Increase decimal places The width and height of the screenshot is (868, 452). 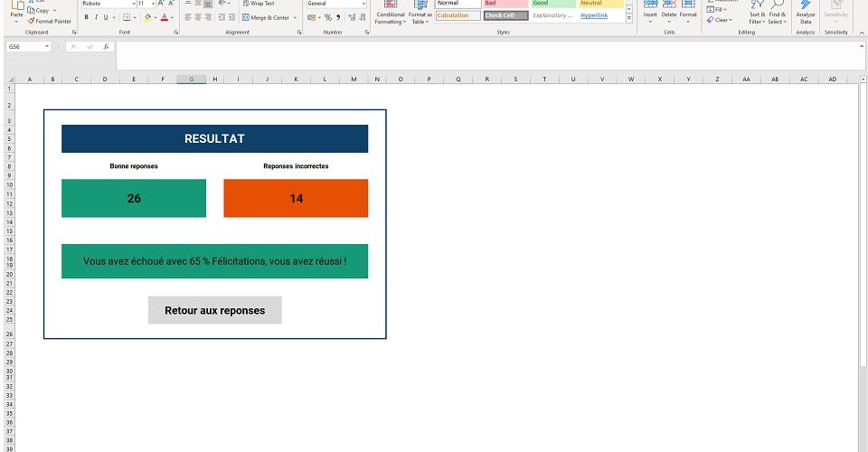point(352,18)
